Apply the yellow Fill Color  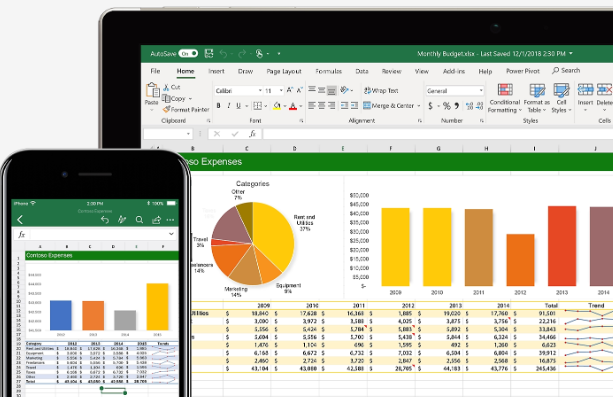pos(277,106)
